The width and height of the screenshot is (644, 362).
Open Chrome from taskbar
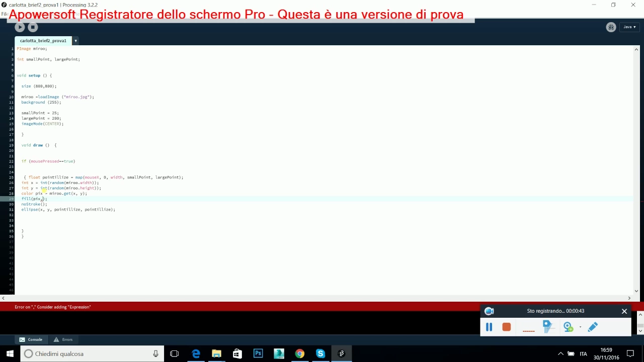[x=299, y=354]
